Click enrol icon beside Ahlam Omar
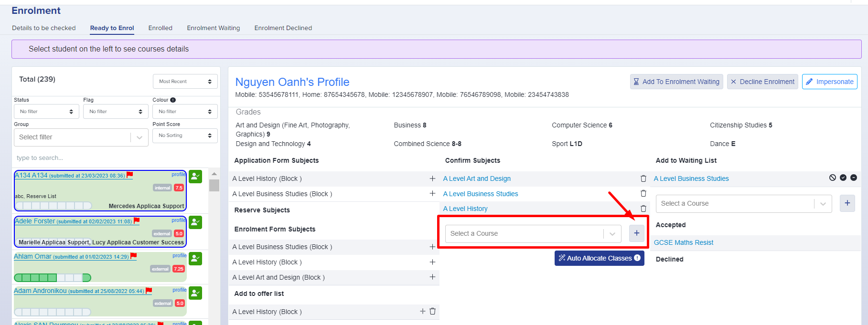The image size is (868, 325). 195,259
